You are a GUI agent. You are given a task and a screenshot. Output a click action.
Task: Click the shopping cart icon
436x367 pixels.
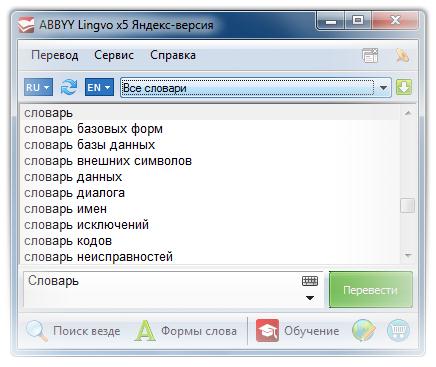398,330
